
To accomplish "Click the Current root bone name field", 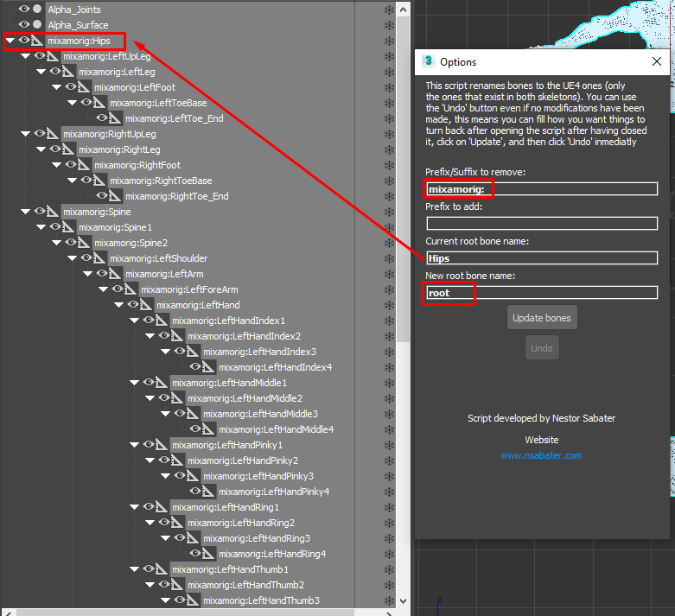I will tap(542, 258).
